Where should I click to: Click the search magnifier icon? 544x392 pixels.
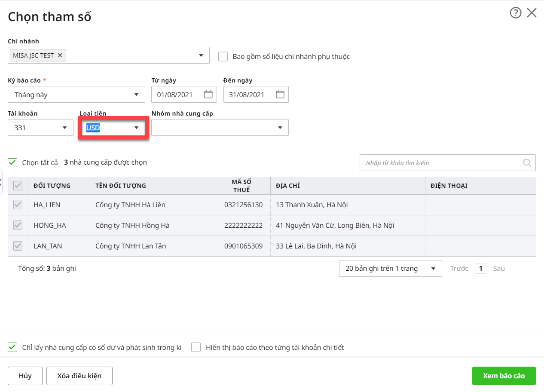point(527,162)
